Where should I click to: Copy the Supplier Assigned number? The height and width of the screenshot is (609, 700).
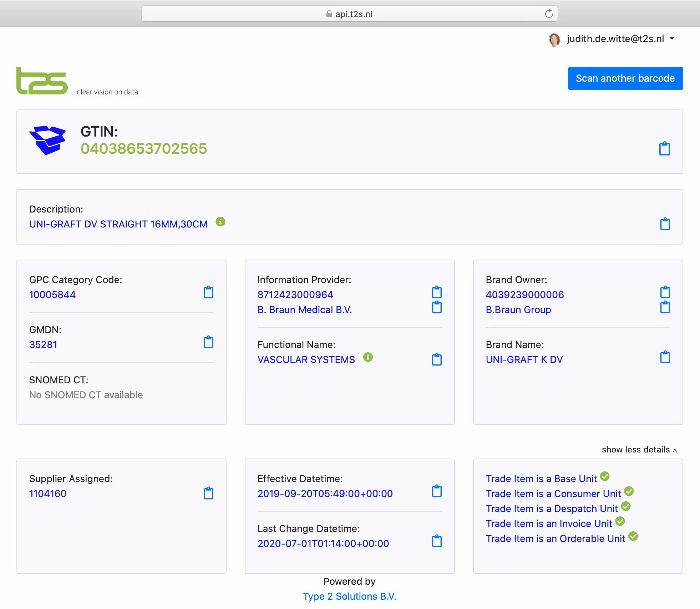coord(208,493)
